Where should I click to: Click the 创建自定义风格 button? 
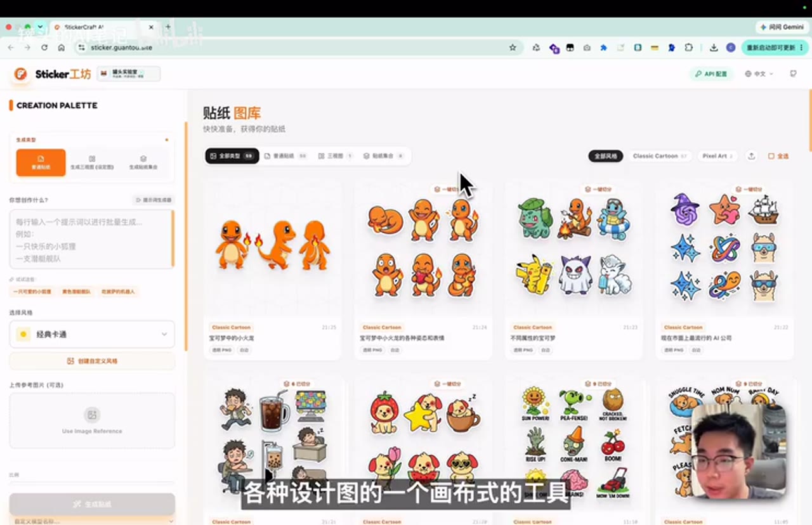[92, 361]
